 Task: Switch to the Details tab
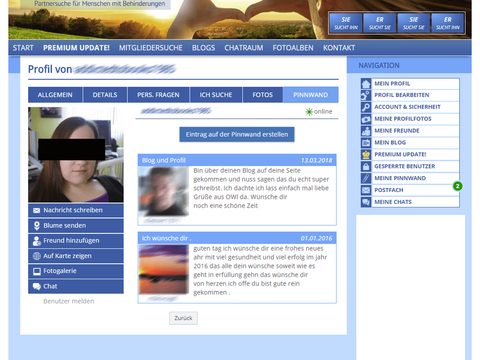point(105,95)
